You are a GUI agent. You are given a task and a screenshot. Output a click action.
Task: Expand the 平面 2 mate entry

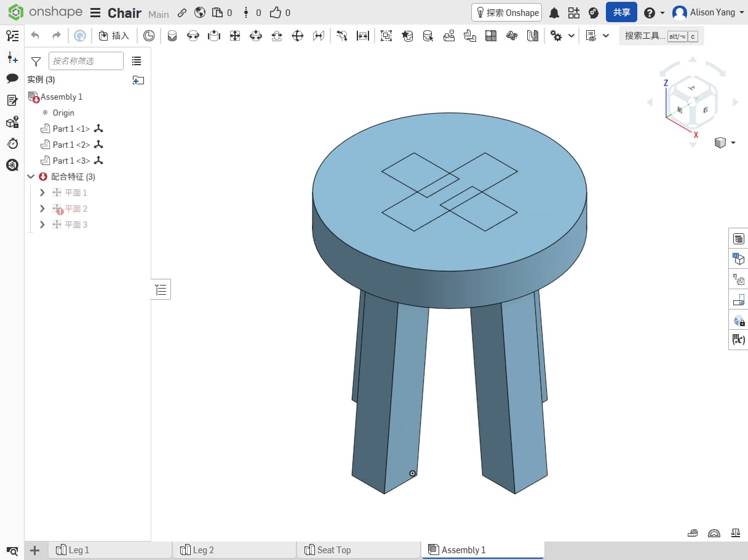point(42,209)
